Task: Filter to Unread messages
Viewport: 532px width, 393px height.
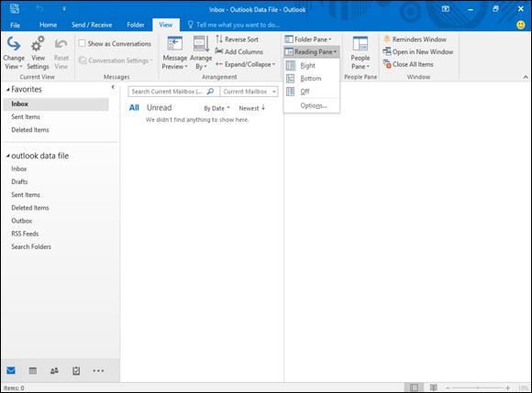Action: click(x=159, y=108)
